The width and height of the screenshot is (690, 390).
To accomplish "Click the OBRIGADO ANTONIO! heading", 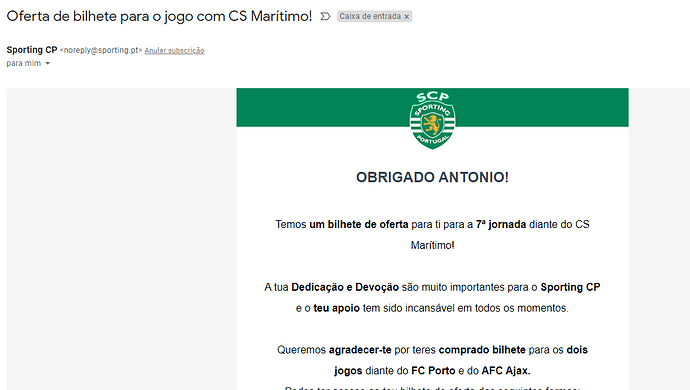I will [432, 177].
